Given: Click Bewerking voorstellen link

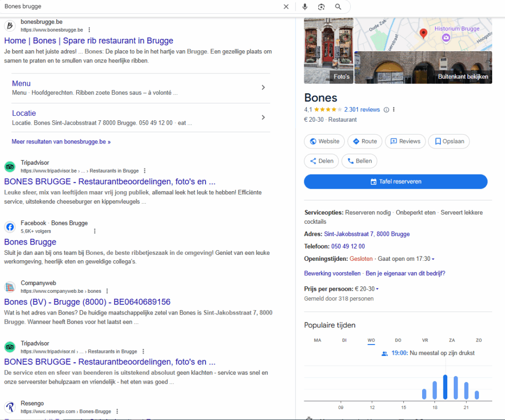Looking at the screenshot, I should point(332,273).
